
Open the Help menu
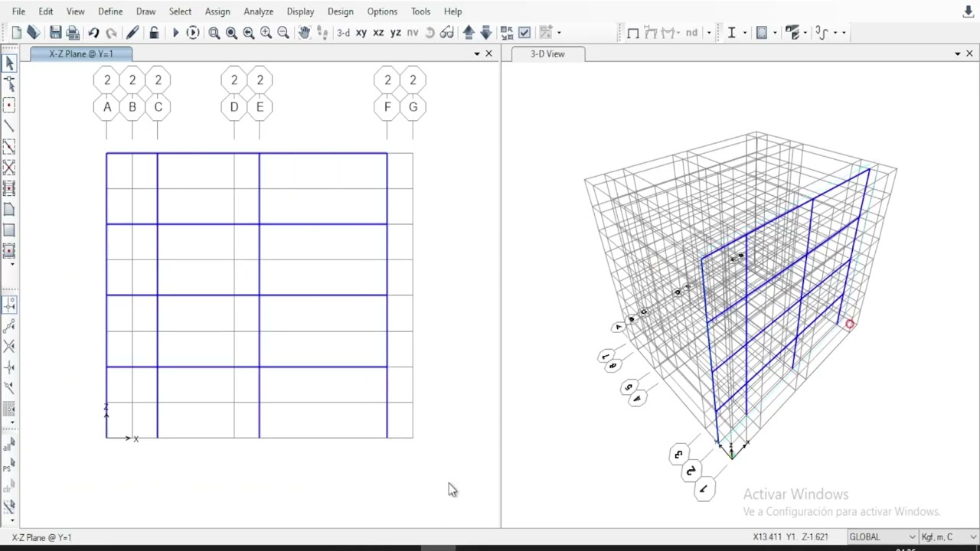tap(452, 11)
